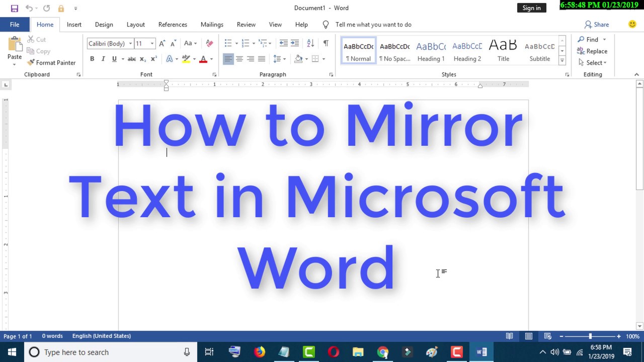Align paragraph text to the right
644x362 pixels.
[x=251, y=59]
